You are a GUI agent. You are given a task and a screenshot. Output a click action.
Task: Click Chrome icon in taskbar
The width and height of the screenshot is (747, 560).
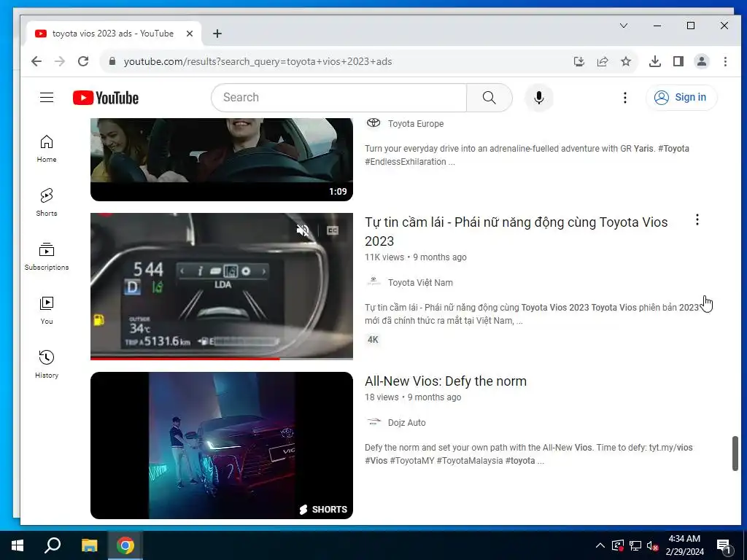[x=125, y=545]
